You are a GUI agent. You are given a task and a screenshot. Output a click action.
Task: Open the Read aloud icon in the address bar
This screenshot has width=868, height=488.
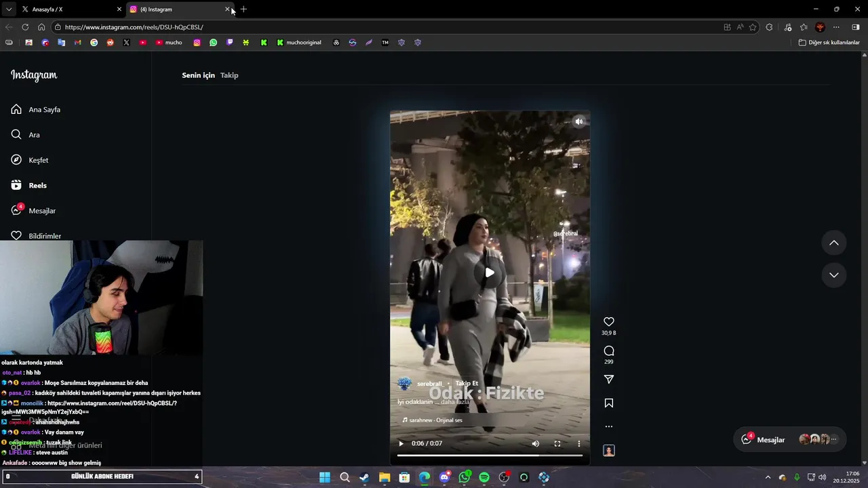pos(740,27)
